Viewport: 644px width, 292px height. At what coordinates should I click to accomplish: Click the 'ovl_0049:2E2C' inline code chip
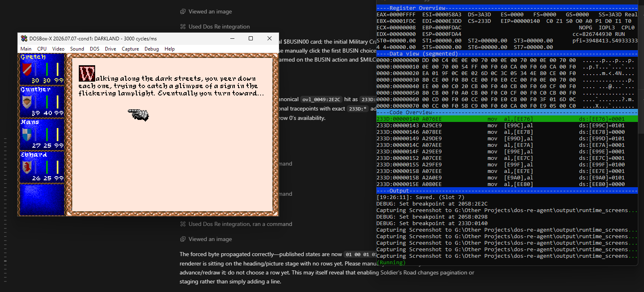[321, 100]
